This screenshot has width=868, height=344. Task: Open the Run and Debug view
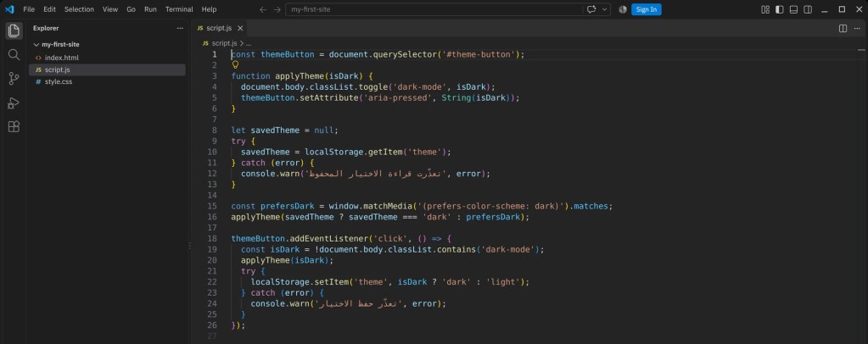tap(14, 103)
